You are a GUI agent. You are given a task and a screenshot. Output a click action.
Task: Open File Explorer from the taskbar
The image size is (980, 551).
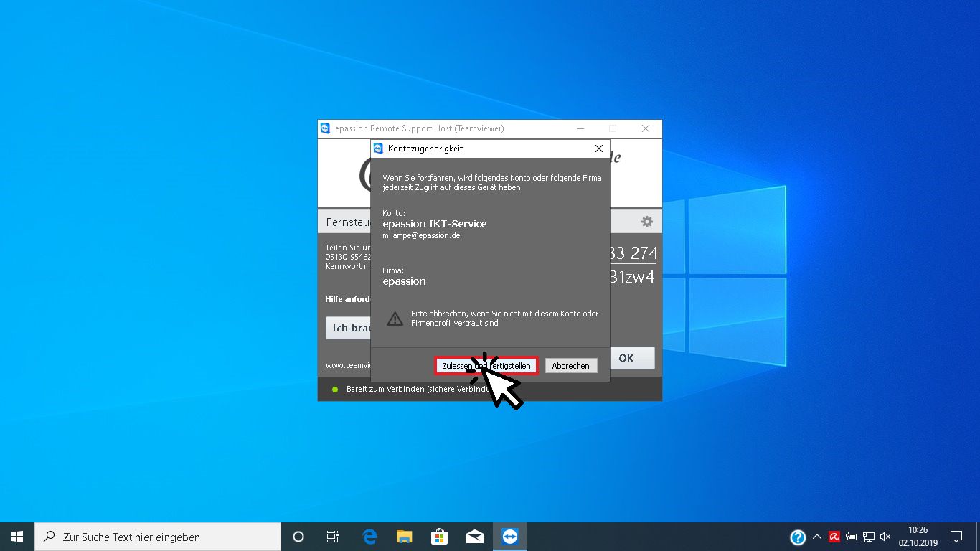tap(405, 537)
